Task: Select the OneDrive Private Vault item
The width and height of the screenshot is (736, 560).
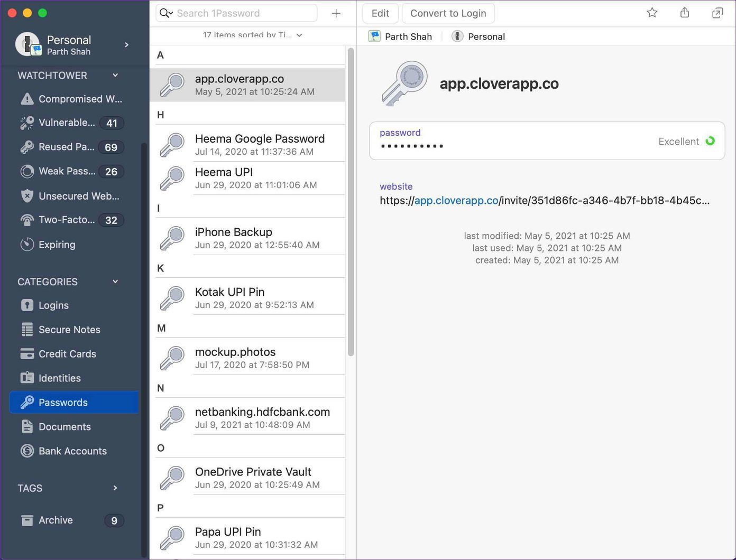Action: pyautogui.click(x=247, y=478)
